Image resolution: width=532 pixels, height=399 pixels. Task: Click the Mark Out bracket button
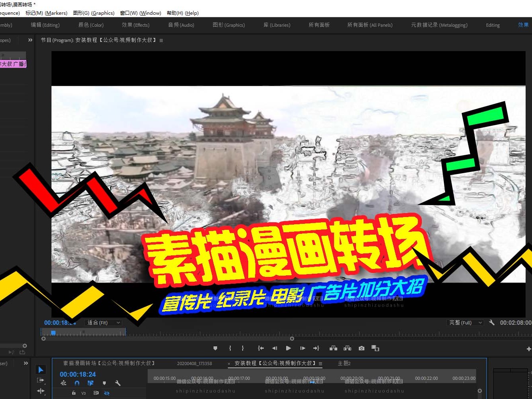(x=243, y=348)
